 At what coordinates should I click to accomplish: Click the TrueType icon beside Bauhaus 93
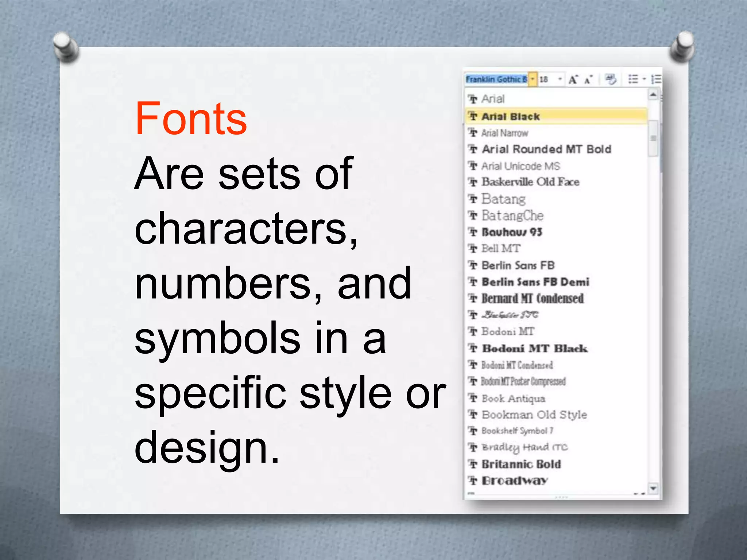(473, 232)
